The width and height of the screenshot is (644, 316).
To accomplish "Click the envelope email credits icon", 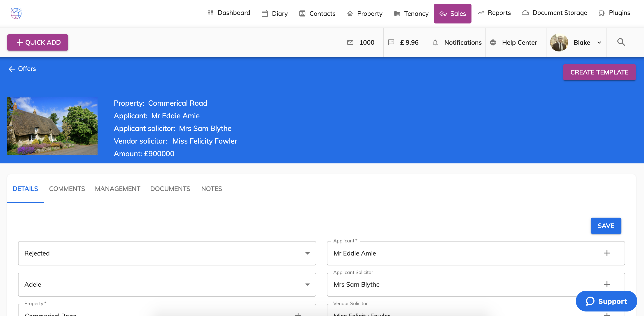I will pos(350,42).
